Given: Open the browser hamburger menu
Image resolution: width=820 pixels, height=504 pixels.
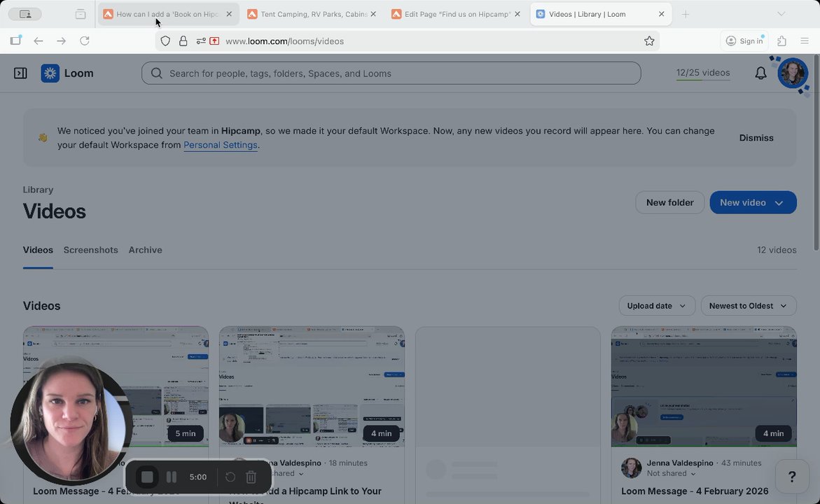Looking at the screenshot, I should click(805, 41).
